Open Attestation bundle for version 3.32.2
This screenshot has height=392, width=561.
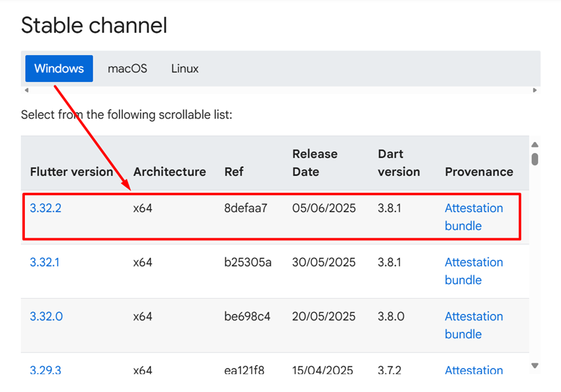click(x=474, y=217)
